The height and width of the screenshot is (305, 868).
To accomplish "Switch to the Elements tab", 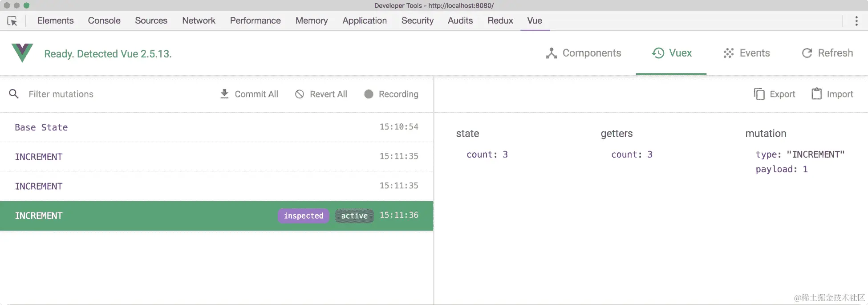I will point(55,20).
